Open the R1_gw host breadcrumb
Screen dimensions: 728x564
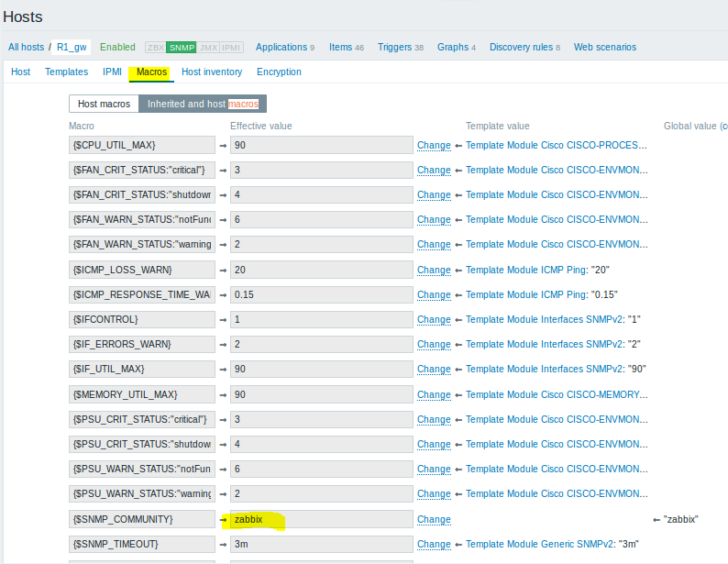click(72, 47)
